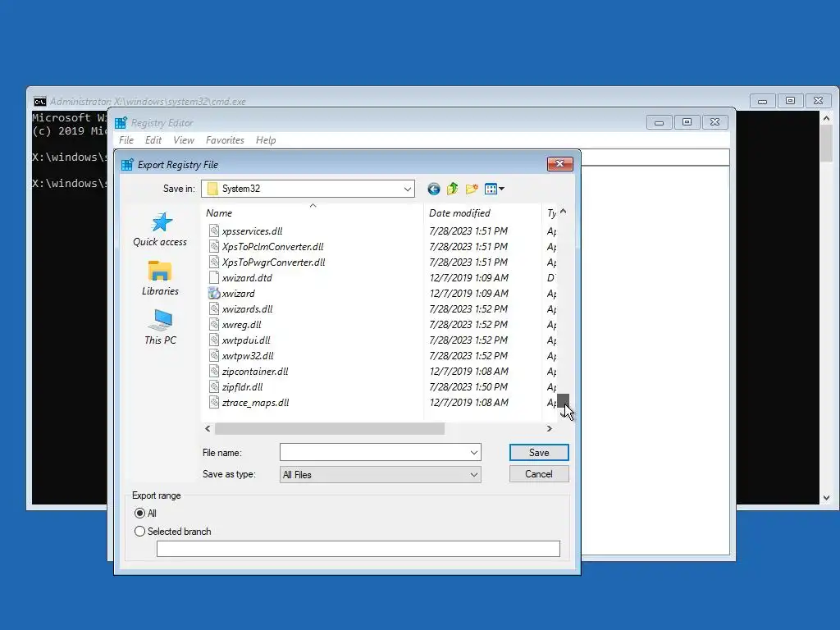This screenshot has height=630, width=840.
Task: Click the cmd window scroll down arrow
Action: (x=827, y=498)
